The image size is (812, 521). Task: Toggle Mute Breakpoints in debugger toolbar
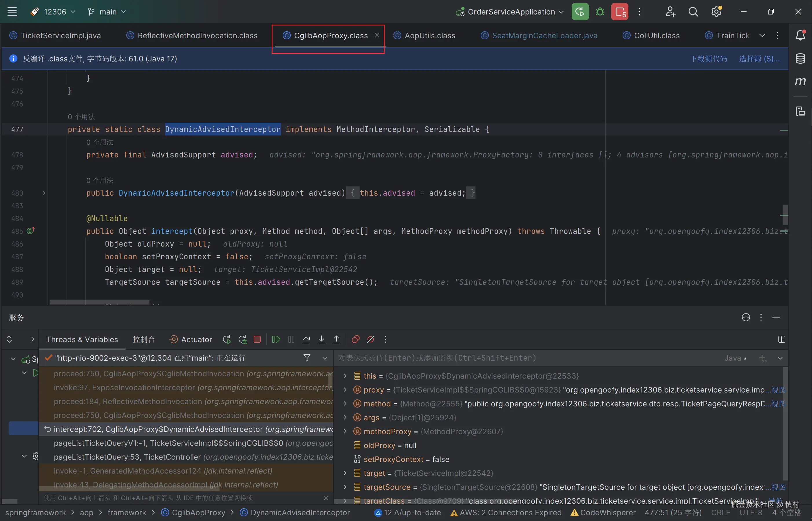tap(371, 339)
